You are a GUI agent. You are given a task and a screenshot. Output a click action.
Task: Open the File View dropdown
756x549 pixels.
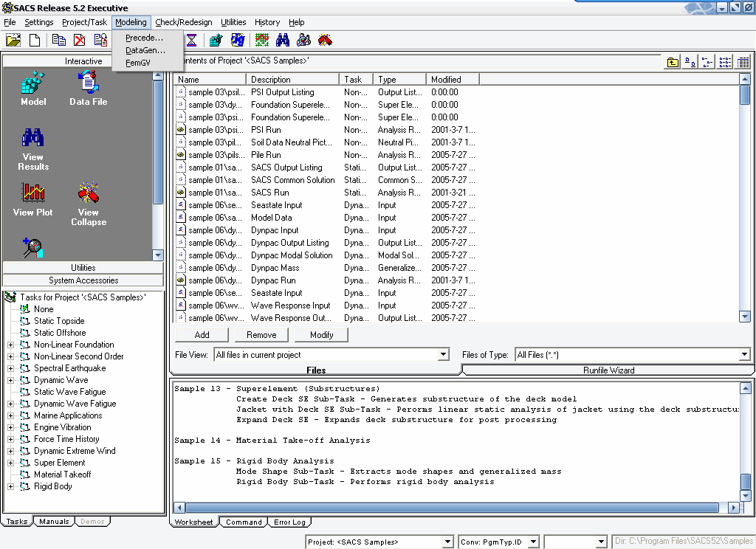tap(443, 355)
